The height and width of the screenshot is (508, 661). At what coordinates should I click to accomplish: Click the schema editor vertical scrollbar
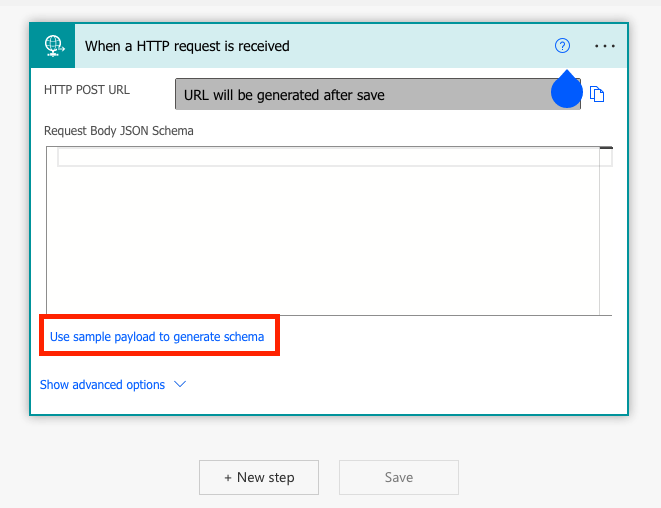(606, 231)
